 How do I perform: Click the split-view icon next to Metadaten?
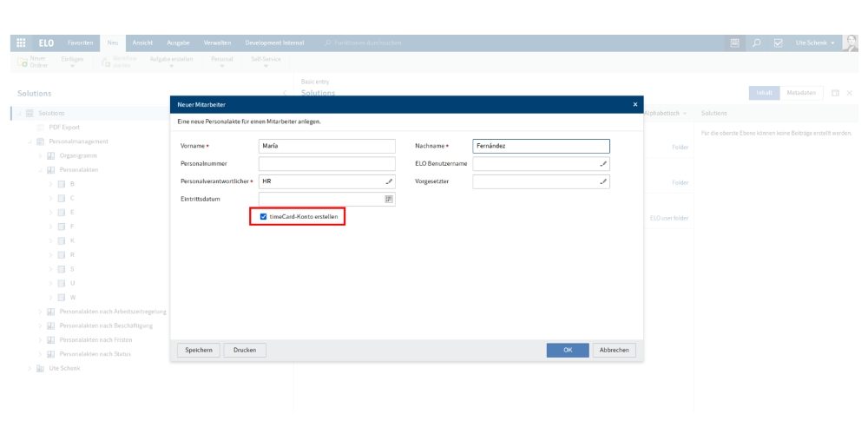[835, 93]
